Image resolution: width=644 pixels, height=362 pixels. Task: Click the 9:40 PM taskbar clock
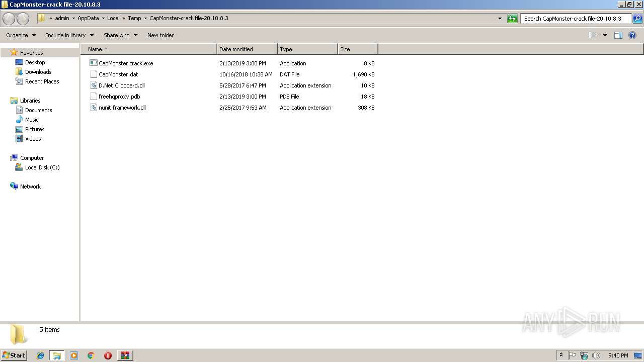tap(618, 355)
